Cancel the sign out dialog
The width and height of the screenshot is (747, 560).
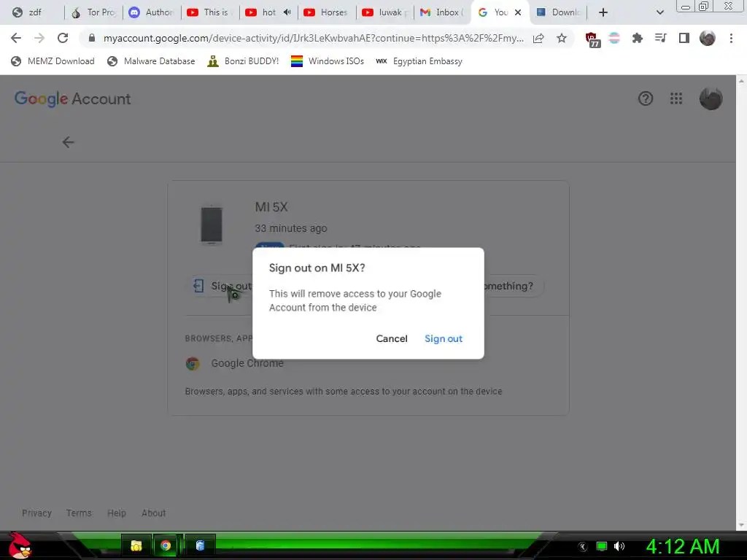pos(392,338)
